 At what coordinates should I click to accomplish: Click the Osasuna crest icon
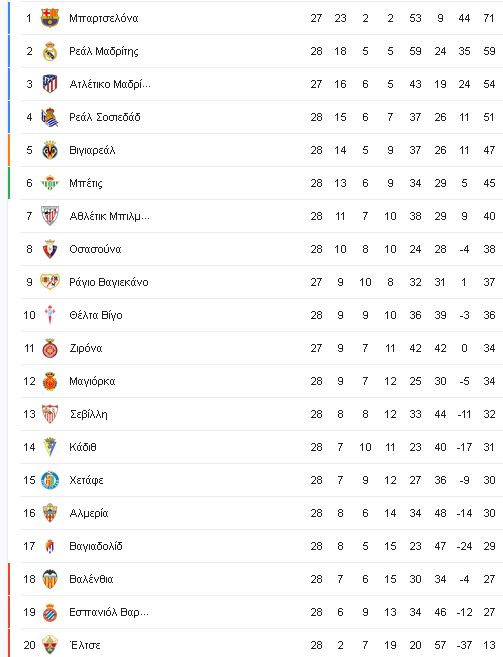click(x=50, y=249)
